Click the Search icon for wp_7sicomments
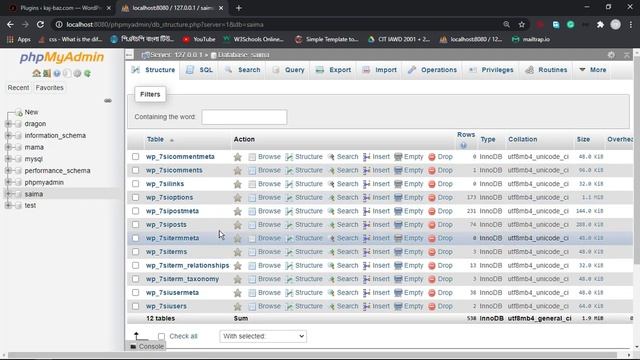This screenshot has height=360, width=640. coord(331,170)
